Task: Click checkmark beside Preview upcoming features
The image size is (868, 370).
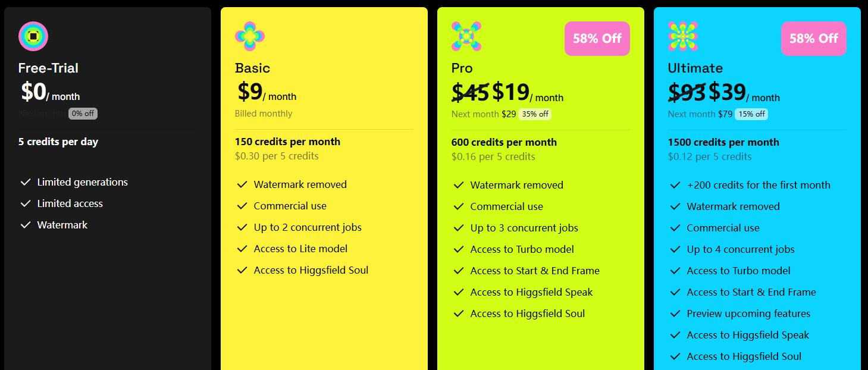Action: click(x=675, y=313)
